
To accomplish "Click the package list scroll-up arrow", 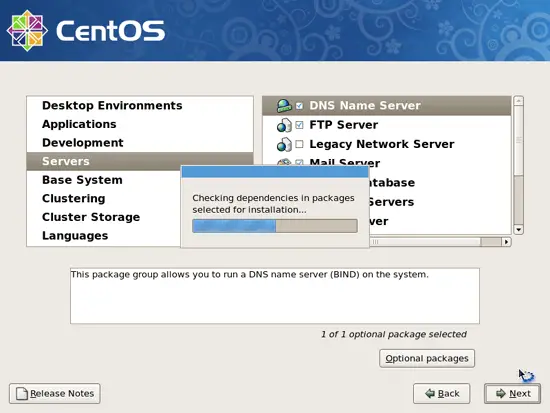I will 519,101.
